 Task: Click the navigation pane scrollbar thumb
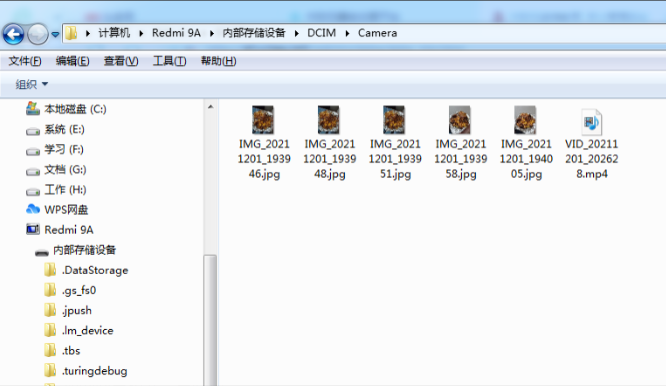[x=210, y=320]
